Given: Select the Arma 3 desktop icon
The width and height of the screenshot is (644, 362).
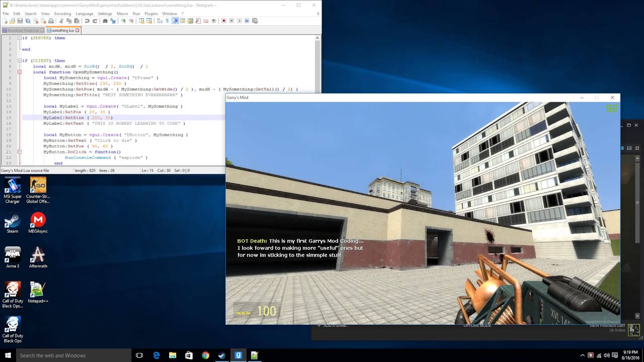Looking at the screenshot, I should pyautogui.click(x=13, y=258).
